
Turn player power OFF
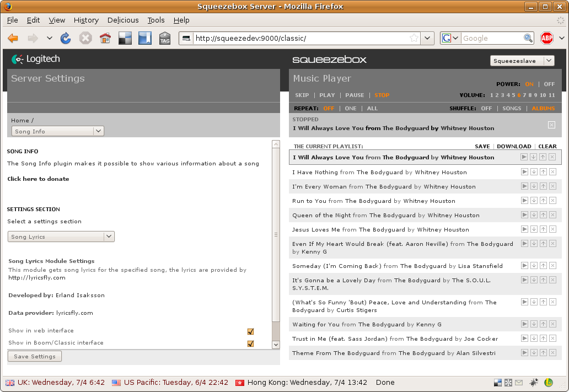coord(549,84)
